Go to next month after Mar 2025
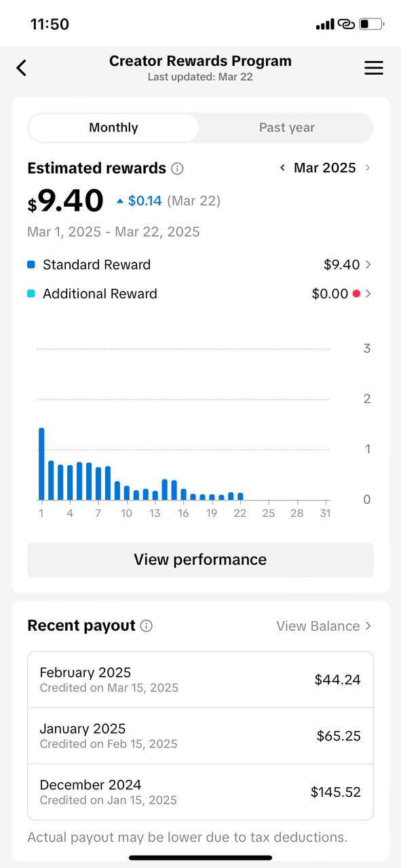Viewport: 401px width, 868px height. [368, 167]
